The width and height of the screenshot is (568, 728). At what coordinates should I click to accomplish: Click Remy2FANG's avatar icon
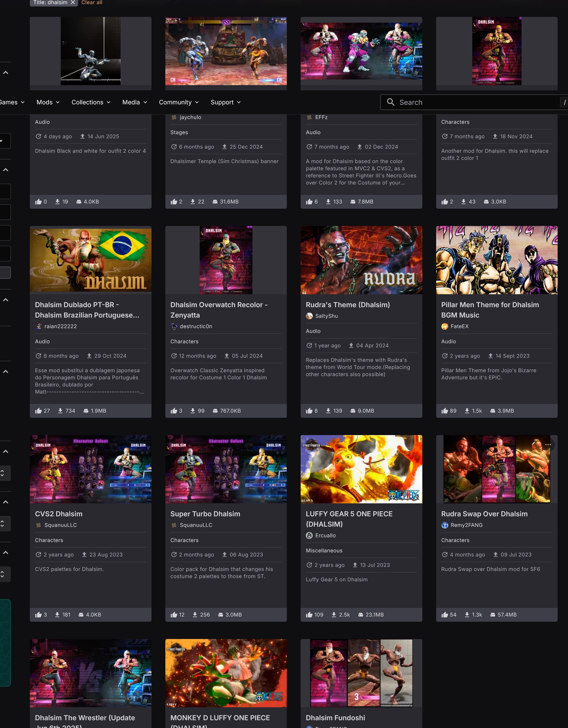(x=445, y=525)
